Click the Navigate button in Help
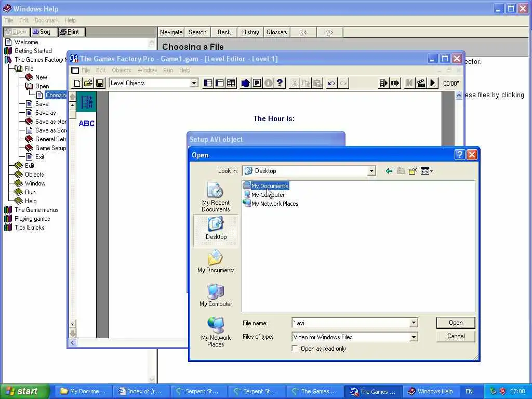The height and width of the screenshot is (399, 532). (171, 32)
